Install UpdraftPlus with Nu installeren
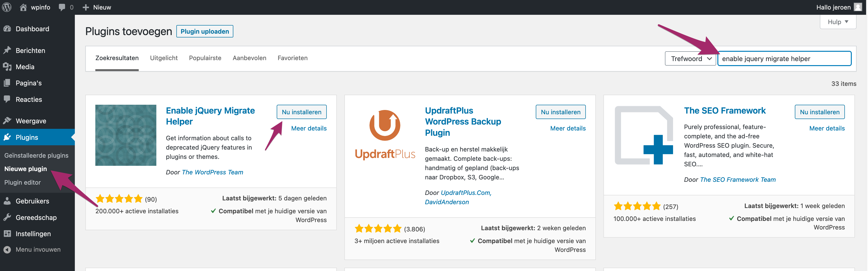This screenshot has width=868, height=271. (x=561, y=112)
